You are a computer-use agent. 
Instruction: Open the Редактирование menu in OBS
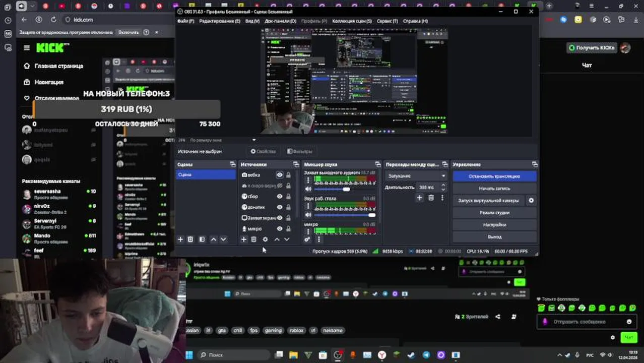[x=220, y=21]
